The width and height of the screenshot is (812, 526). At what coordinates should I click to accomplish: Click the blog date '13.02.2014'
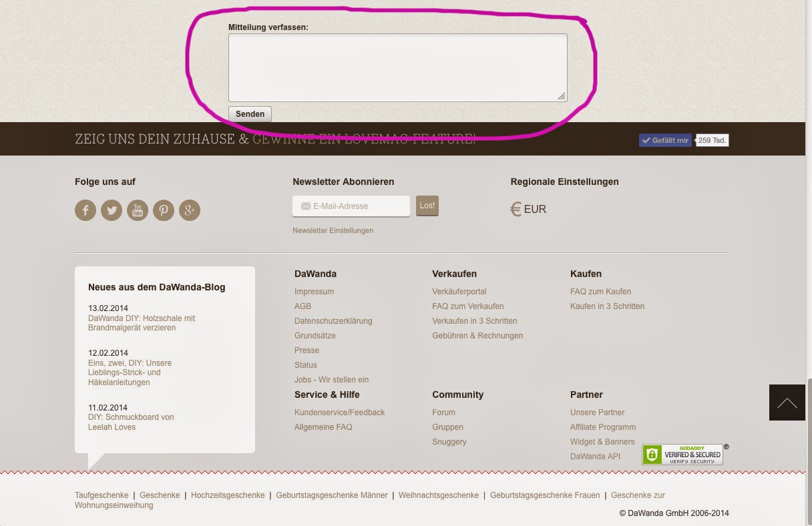(x=108, y=308)
